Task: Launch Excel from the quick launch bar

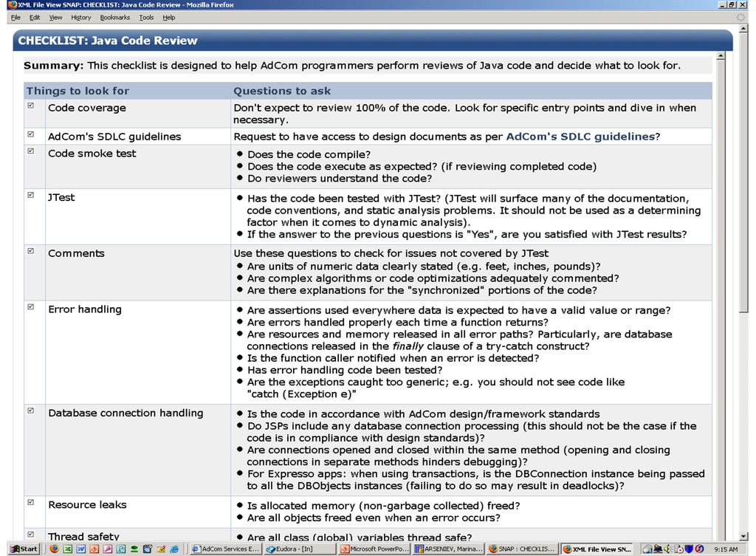Action: pyautogui.click(x=67, y=549)
